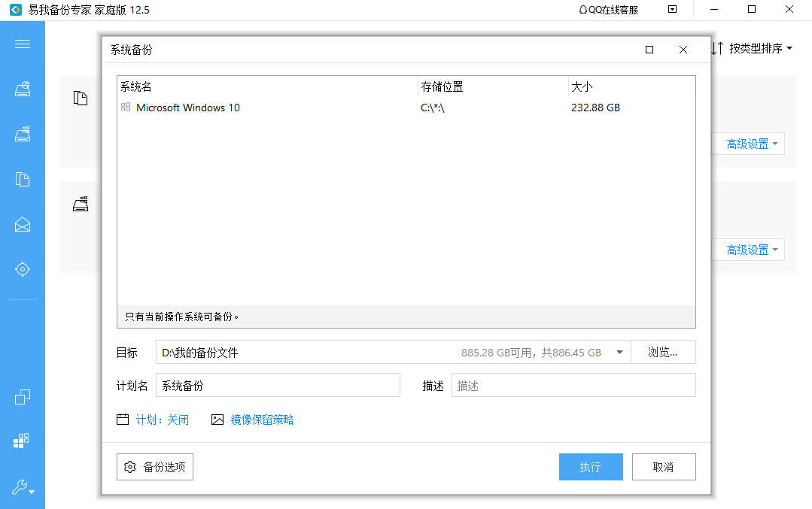This screenshot has width=812, height=509.
Task: Open system clone icon in sidebar
Action: pyautogui.click(x=23, y=441)
